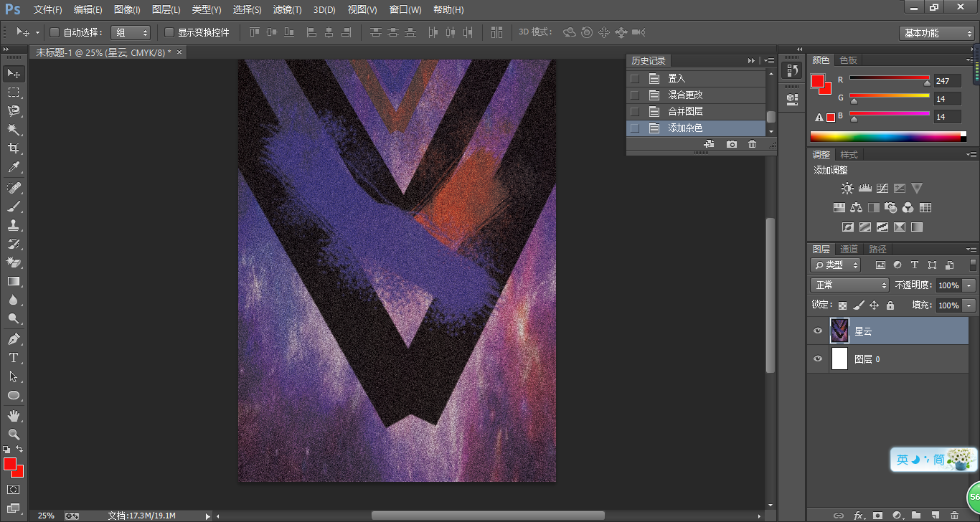
Task: Select the History Brush tool
Action: pyautogui.click(x=14, y=244)
